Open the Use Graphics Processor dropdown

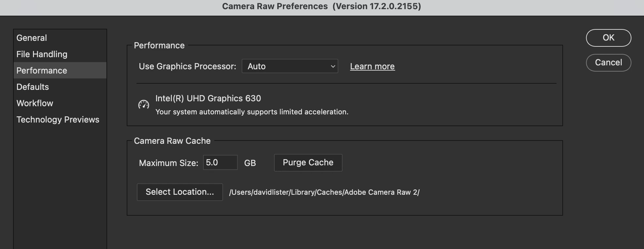[x=290, y=66]
